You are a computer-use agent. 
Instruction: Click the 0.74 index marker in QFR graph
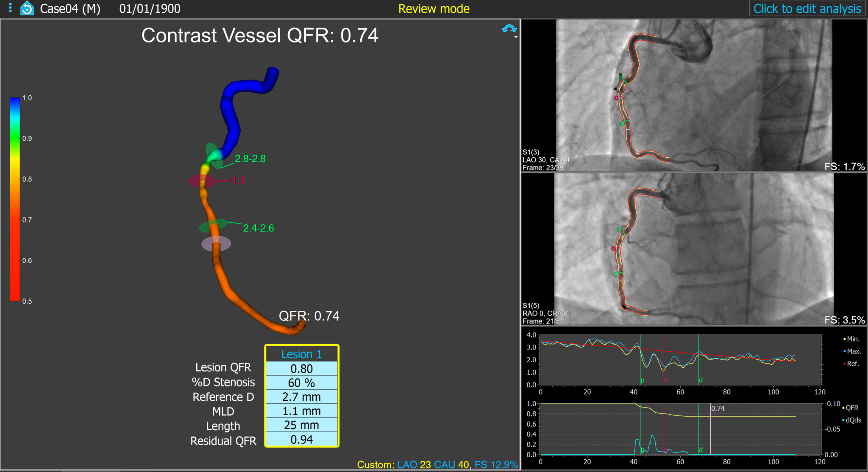point(718,408)
